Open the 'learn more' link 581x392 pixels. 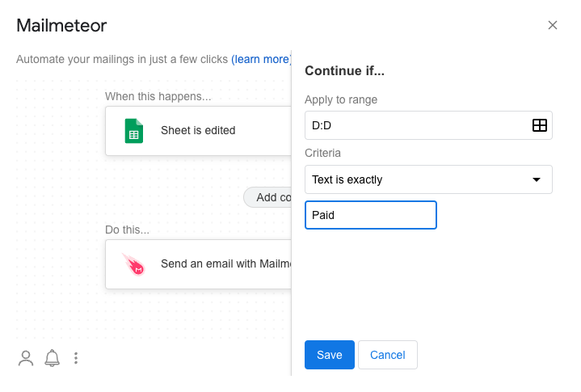coord(261,59)
